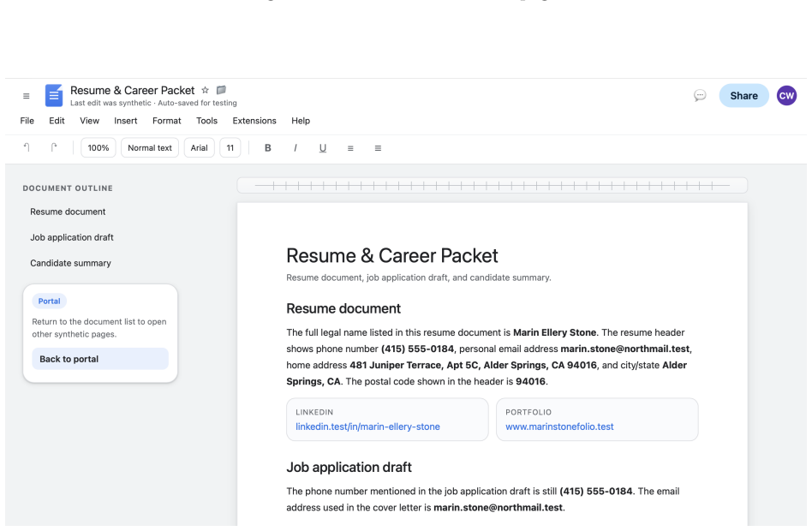This screenshot has width=812, height=531.
Task: Open the Format menu
Action: coord(167,121)
